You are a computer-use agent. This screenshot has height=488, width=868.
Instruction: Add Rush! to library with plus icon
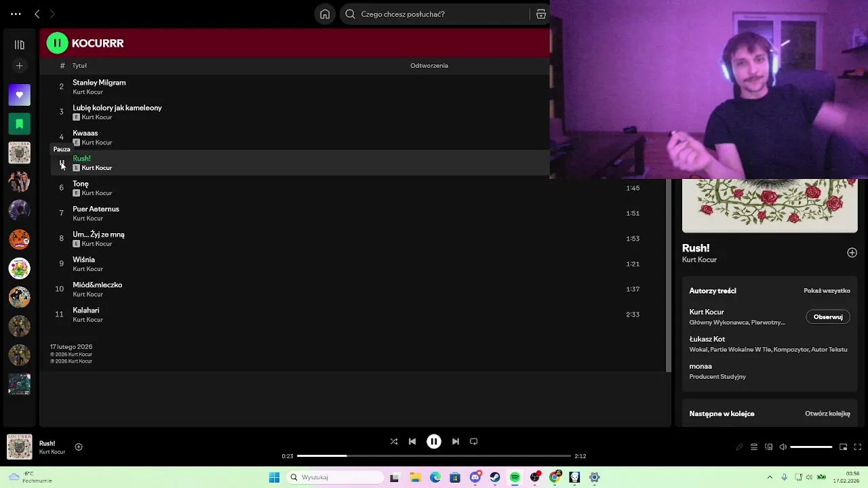click(x=852, y=253)
